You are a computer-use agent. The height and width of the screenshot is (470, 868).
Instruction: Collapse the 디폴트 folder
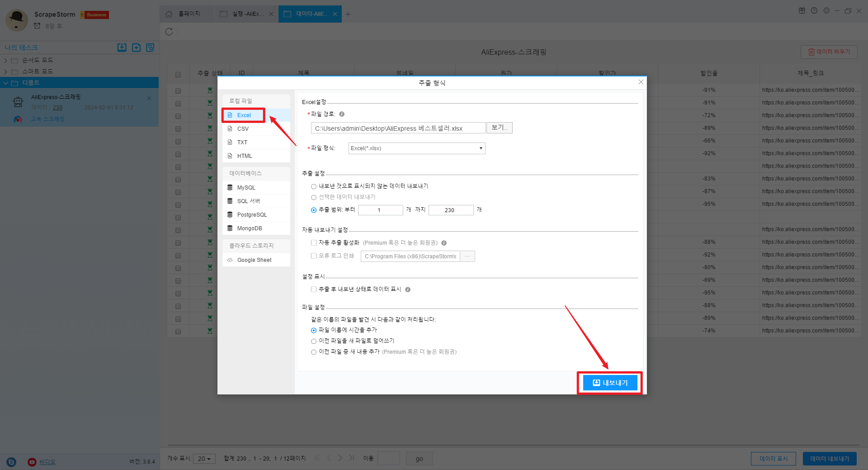click(x=5, y=83)
